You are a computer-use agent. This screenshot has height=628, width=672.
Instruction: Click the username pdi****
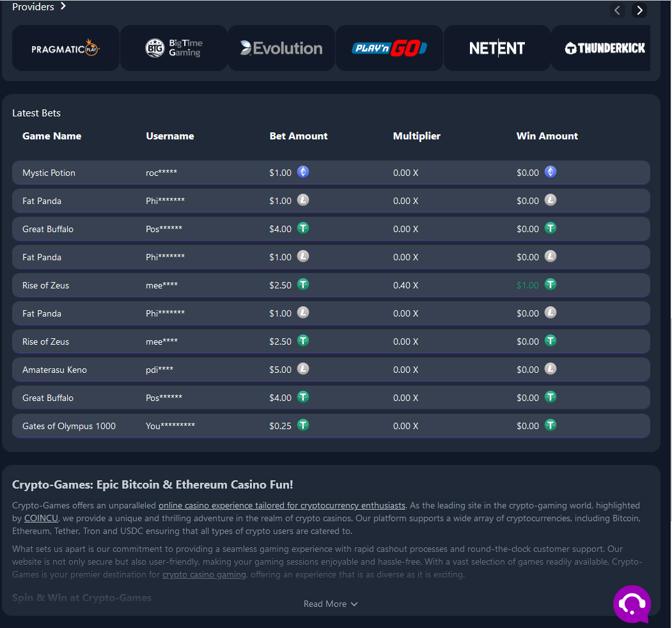(159, 370)
